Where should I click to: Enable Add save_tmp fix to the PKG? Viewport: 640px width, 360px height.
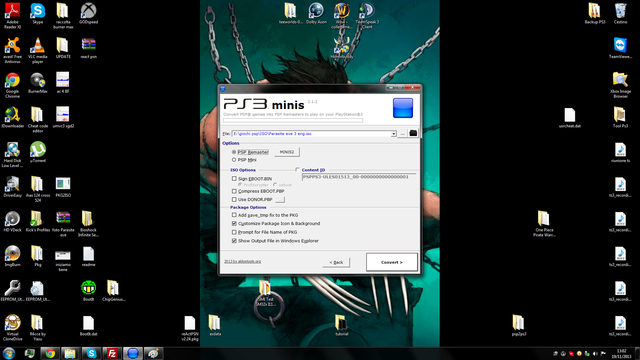tap(234, 215)
